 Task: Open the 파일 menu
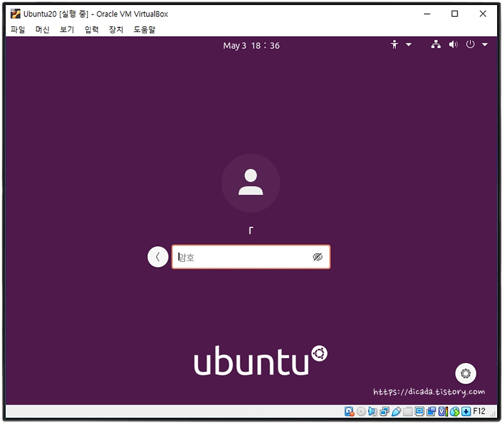pos(18,30)
